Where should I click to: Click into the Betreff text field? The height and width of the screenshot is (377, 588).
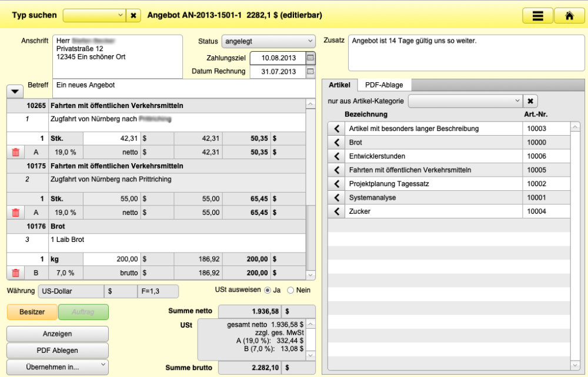[182, 88]
